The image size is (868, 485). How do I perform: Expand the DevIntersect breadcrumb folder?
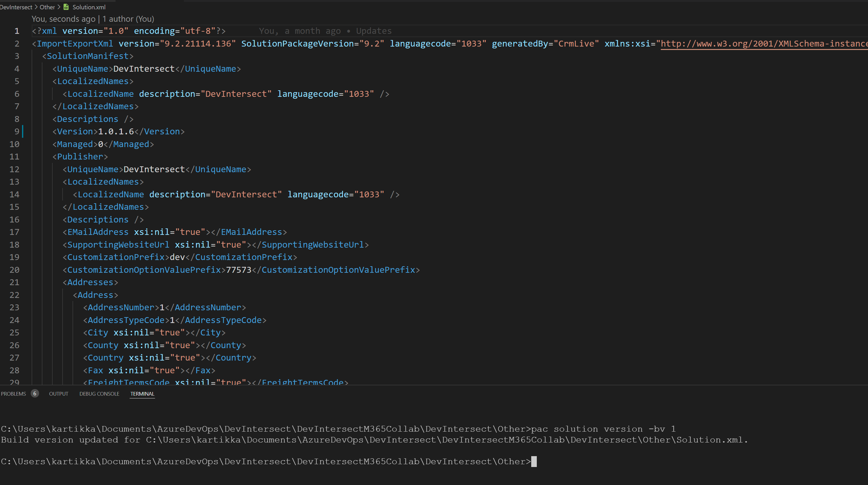click(16, 7)
